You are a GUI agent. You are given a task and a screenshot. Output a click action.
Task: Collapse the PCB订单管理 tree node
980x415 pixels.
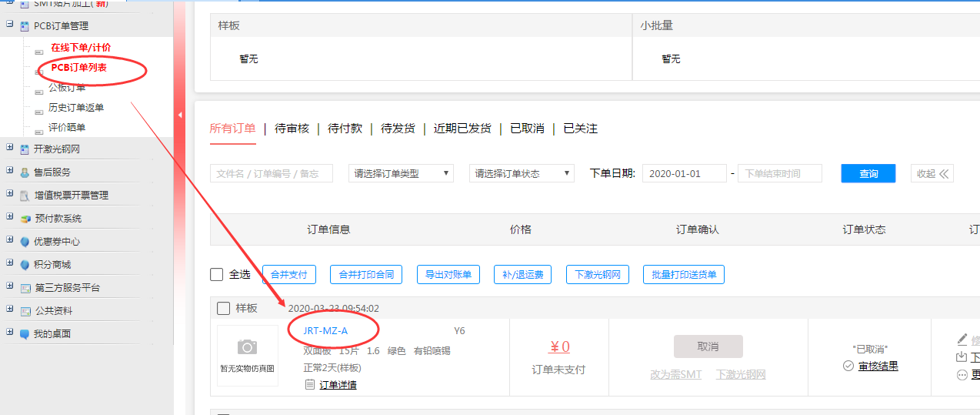[x=9, y=25]
